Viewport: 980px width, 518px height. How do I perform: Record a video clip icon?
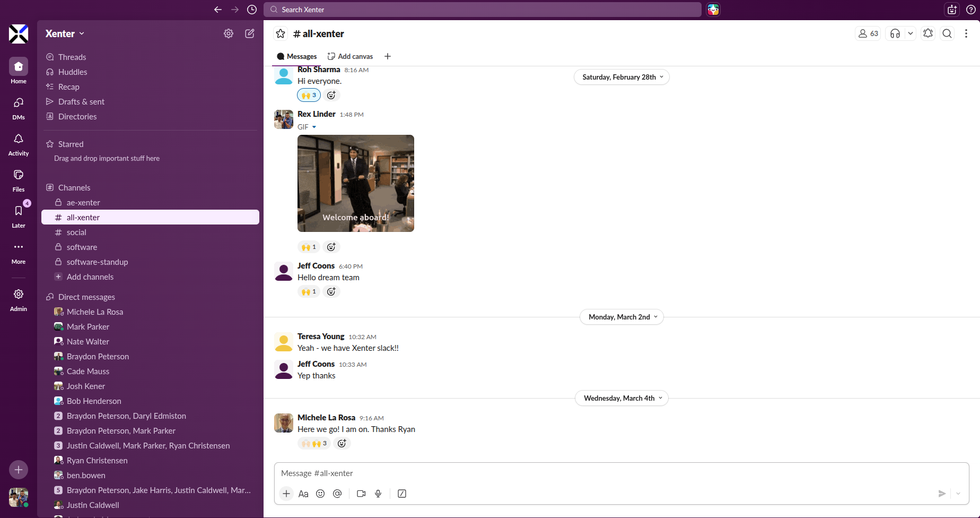coord(361,494)
